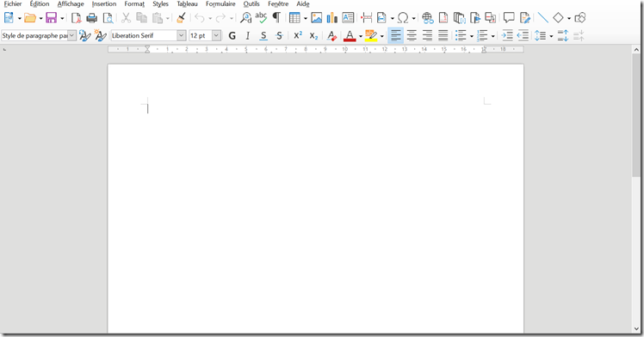This screenshot has width=644, height=337.
Task: Open the Édition menu
Action: 40,3
